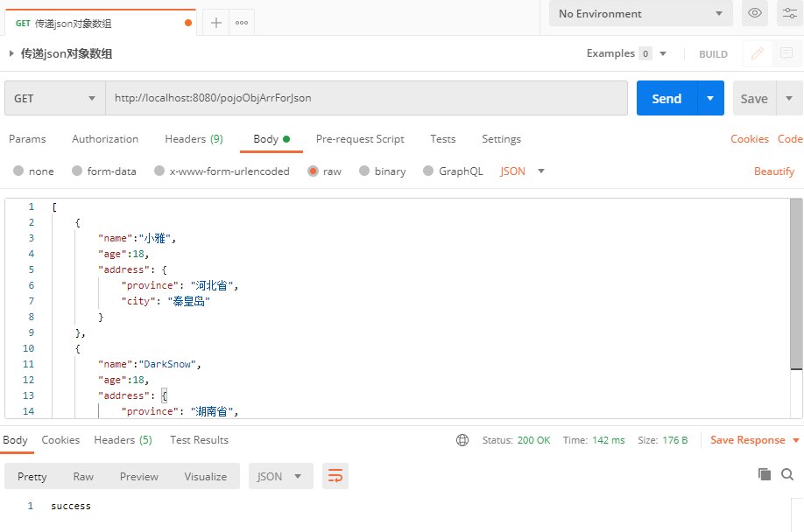804x532 pixels.
Task: Switch to the Authorization tab
Action: (105, 139)
